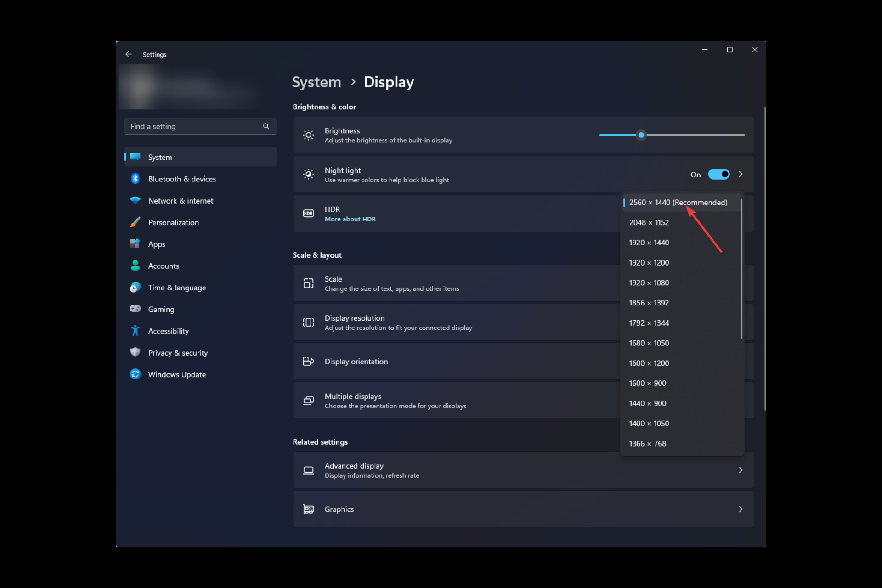882x588 pixels.
Task: Open Time & language settings
Action: point(176,287)
